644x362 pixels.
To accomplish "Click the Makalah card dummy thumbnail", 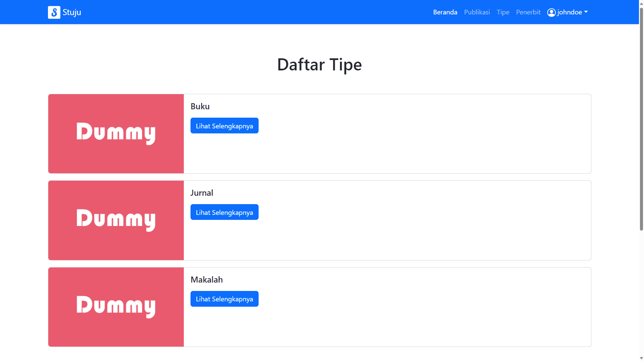I will pyautogui.click(x=116, y=307).
